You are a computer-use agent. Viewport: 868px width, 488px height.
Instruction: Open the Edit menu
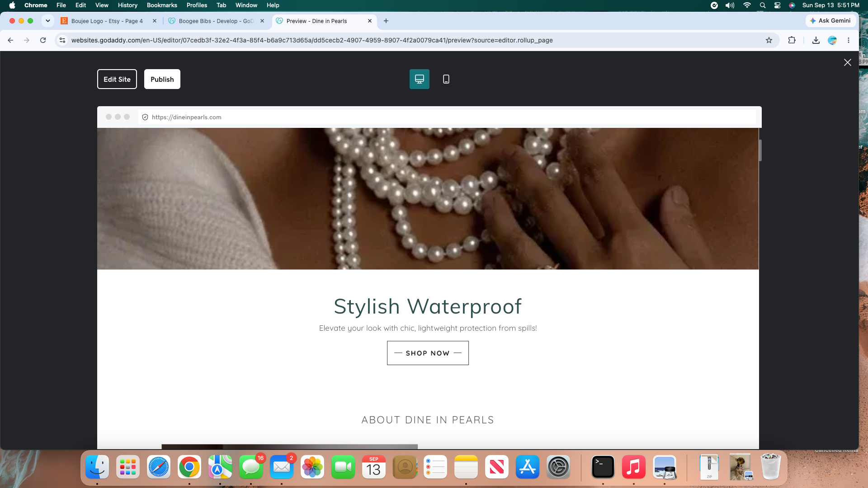[80, 5]
